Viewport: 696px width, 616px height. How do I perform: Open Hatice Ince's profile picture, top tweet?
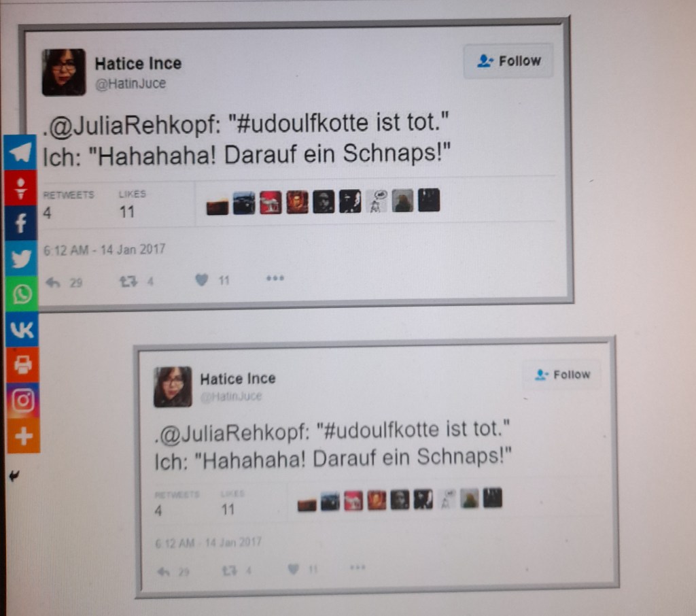63,72
